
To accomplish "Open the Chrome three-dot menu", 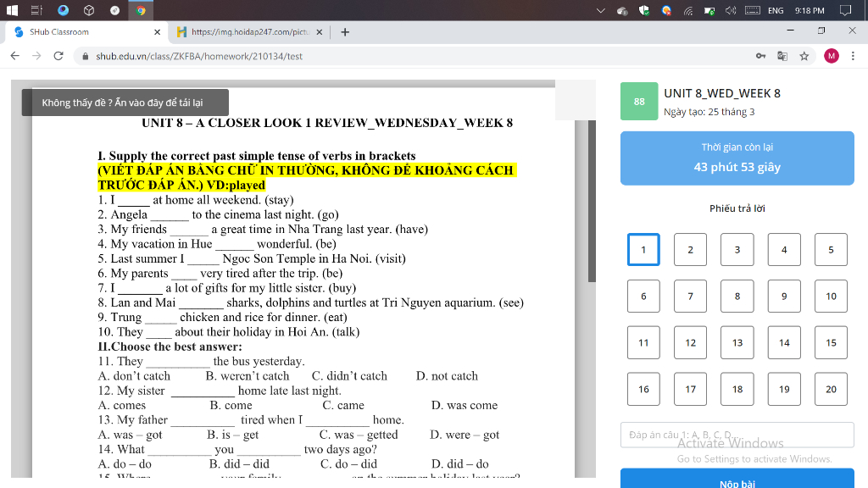I will pos(853,56).
